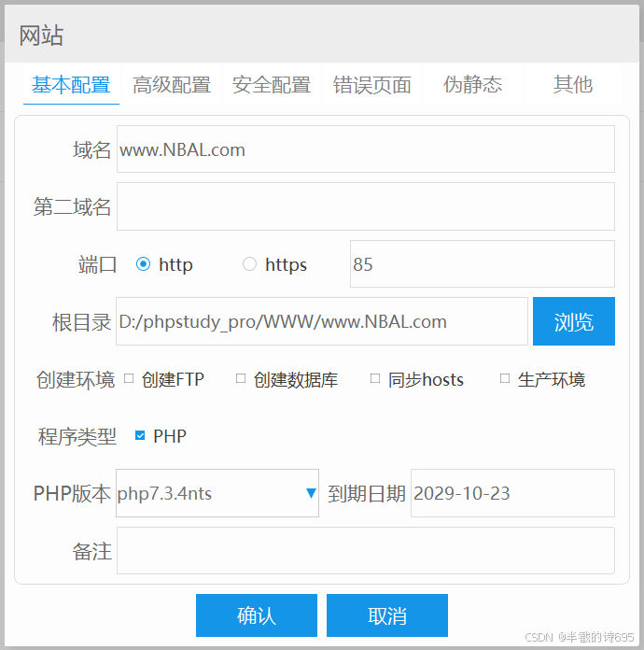This screenshot has width=644, height=650.
Task: Enable the 创建FTP checkbox
Action: coord(129,378)
